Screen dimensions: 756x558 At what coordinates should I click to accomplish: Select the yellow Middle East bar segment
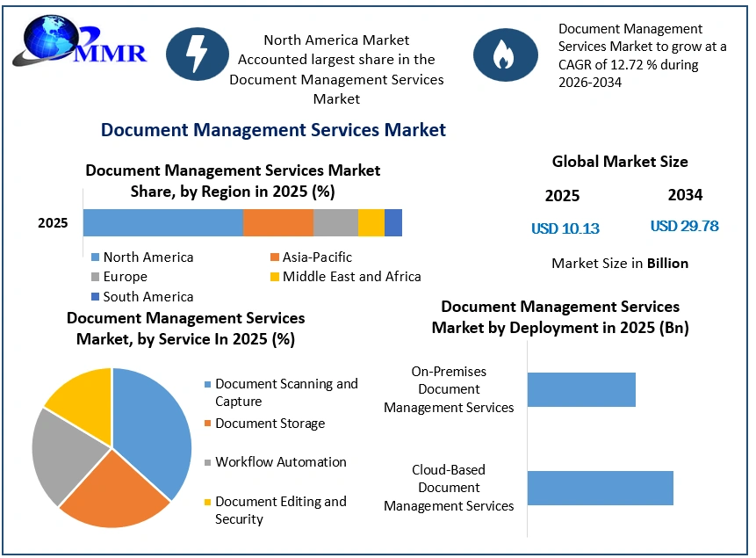pyautogui.click(x=371, y=222)
